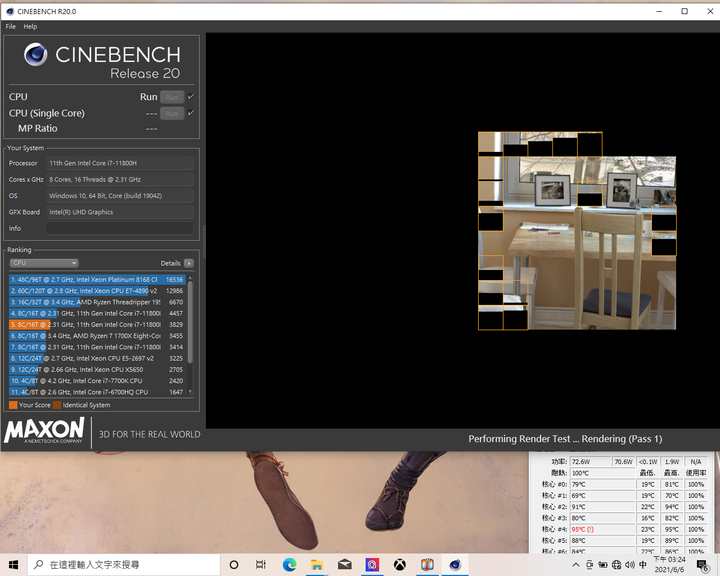Select ranking row 9 Xeon X5650
The height and width of the screenshot is (576, 720).
(97, 369)
